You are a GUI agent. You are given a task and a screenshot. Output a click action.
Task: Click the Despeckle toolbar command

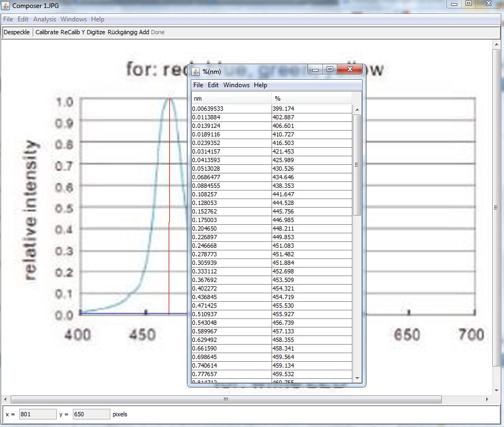point(17,32)
